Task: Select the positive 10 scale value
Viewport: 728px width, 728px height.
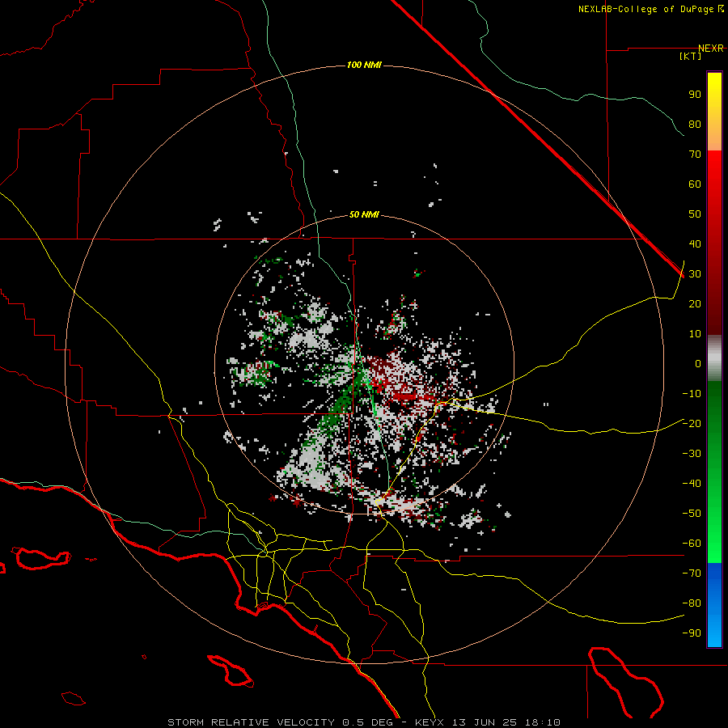Action: [695, 334]
